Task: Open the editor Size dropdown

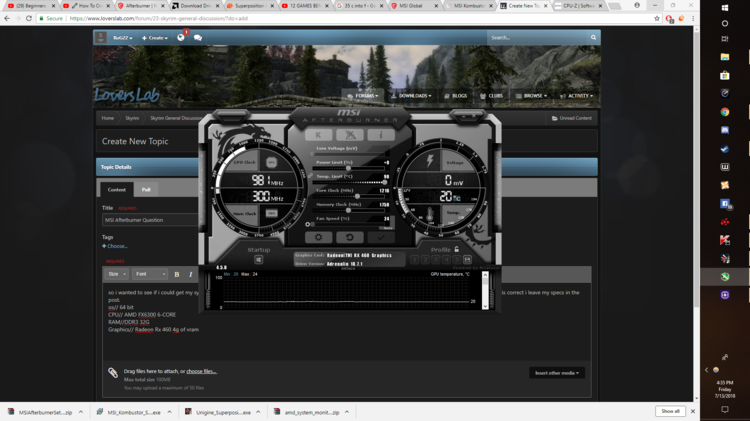Action: [116, 274]
